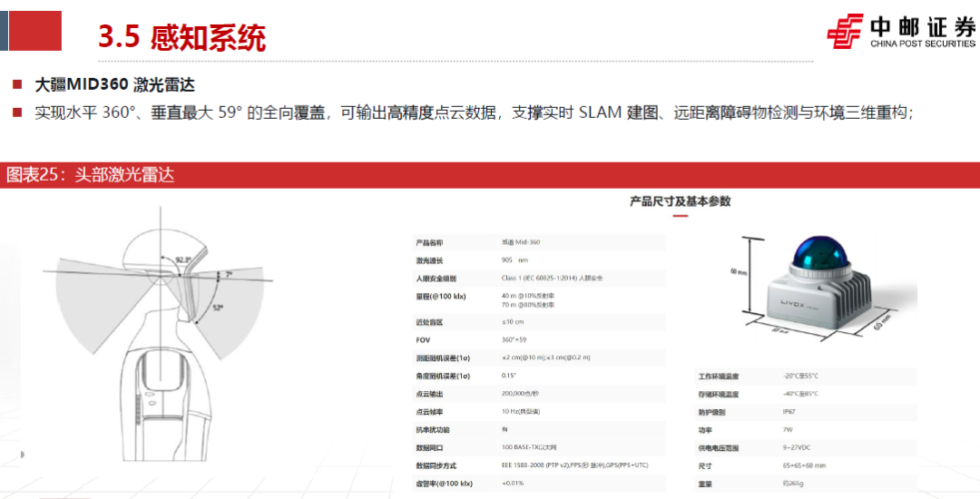Click the "65×65×60 mm" dimensions value
This screenshot has height=499, width=980.
[x=804, y=466]
